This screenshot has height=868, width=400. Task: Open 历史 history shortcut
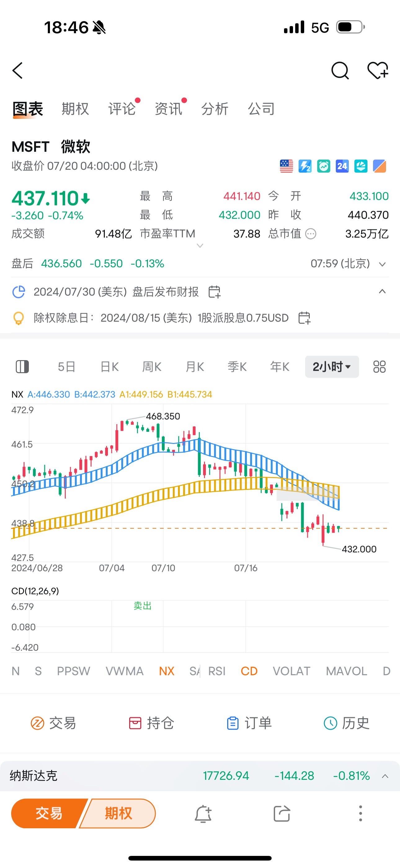pyautogui.click(x=346, y=723)
